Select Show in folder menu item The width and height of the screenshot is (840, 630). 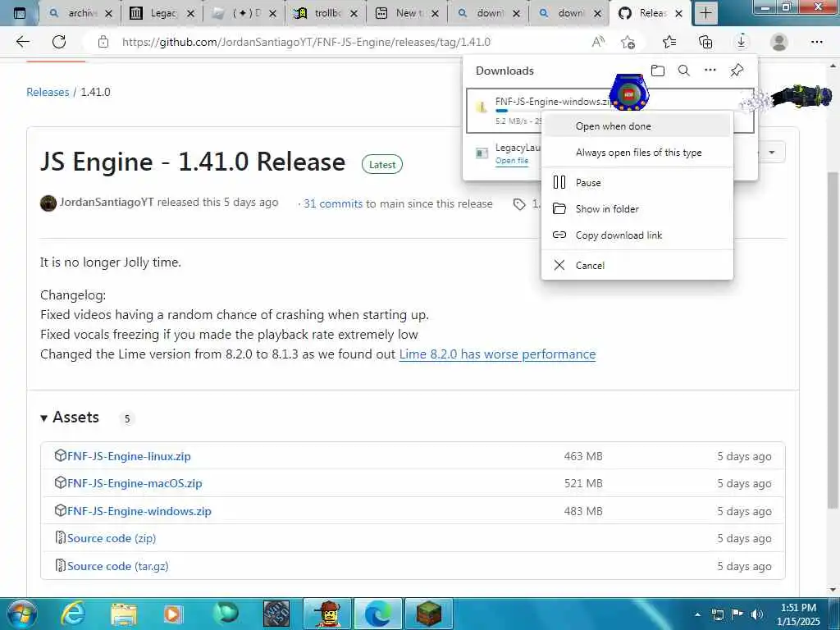click(x=637, y=208)
